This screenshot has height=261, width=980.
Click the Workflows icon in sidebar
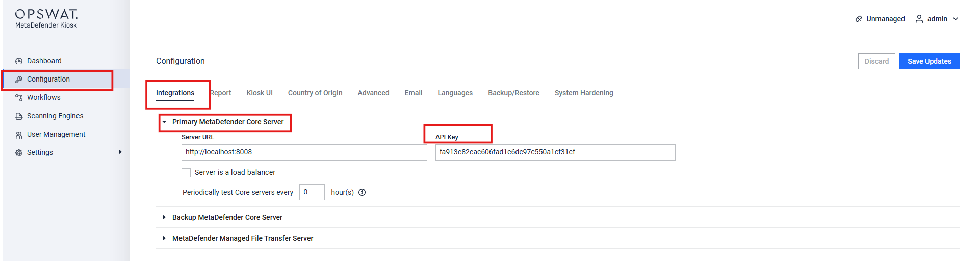(19, 97)
